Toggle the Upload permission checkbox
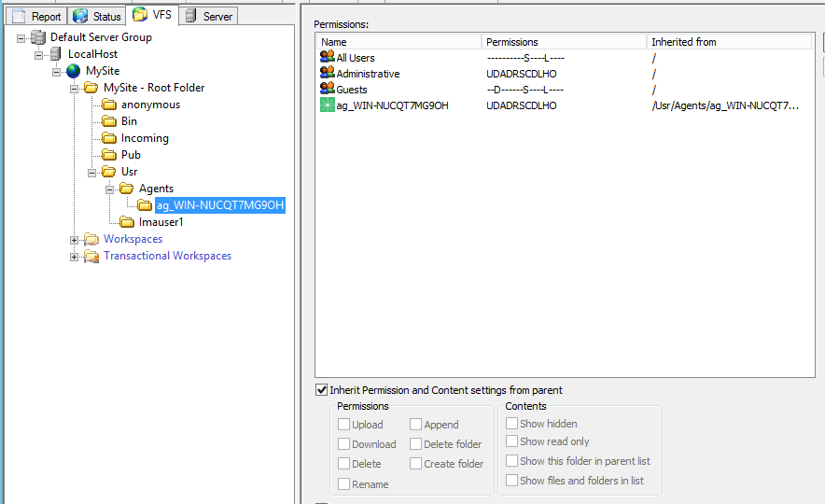The width and height of the screenshot is (825, 504). pyautogui.click(x=343, y=425)
